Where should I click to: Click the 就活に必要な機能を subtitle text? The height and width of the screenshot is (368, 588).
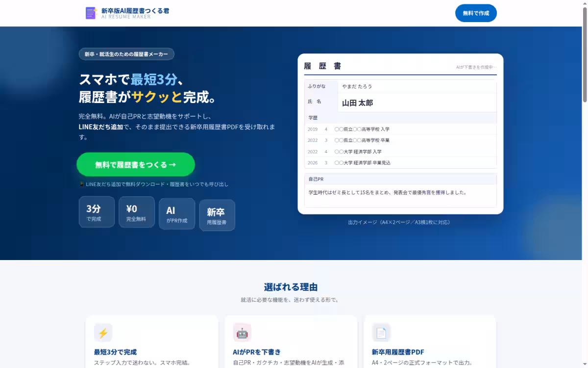point(291,300)
